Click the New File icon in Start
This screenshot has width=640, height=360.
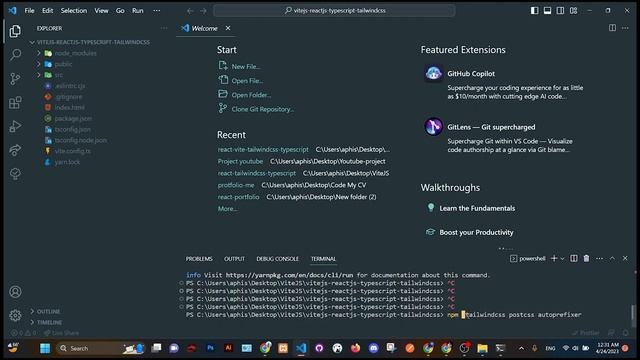click(223, 66)
